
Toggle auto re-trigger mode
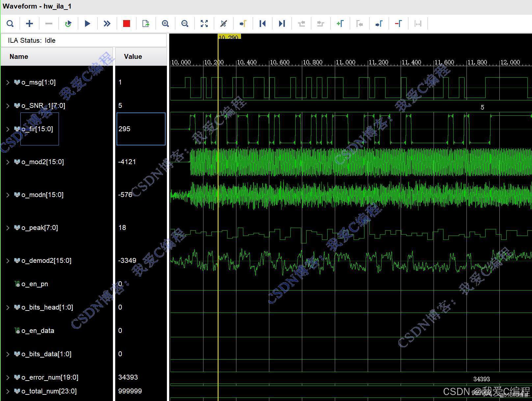coord(68,24)
